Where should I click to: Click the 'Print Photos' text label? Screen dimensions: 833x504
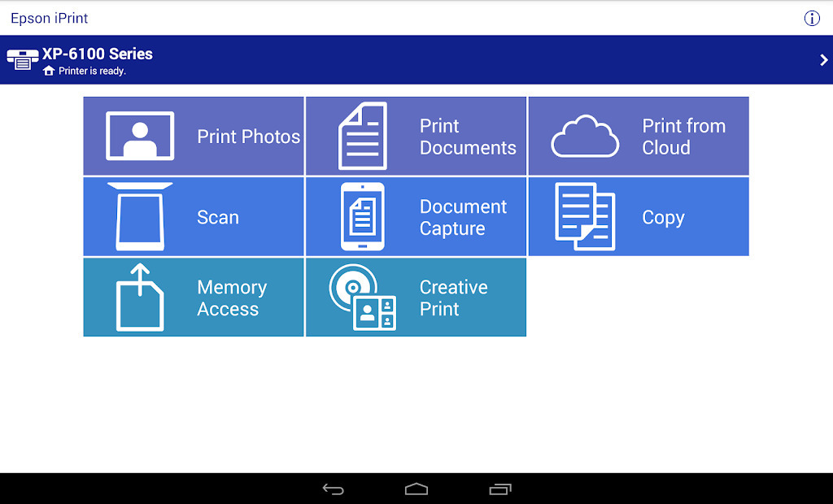click(248, 137)
